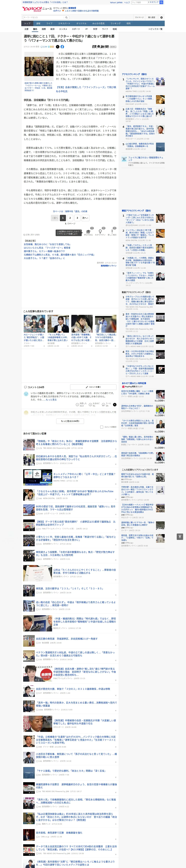Image resolution: width=186 pixels, height=868 pixels.
Task: Click the ログイン link
Action: pos(57,11)
